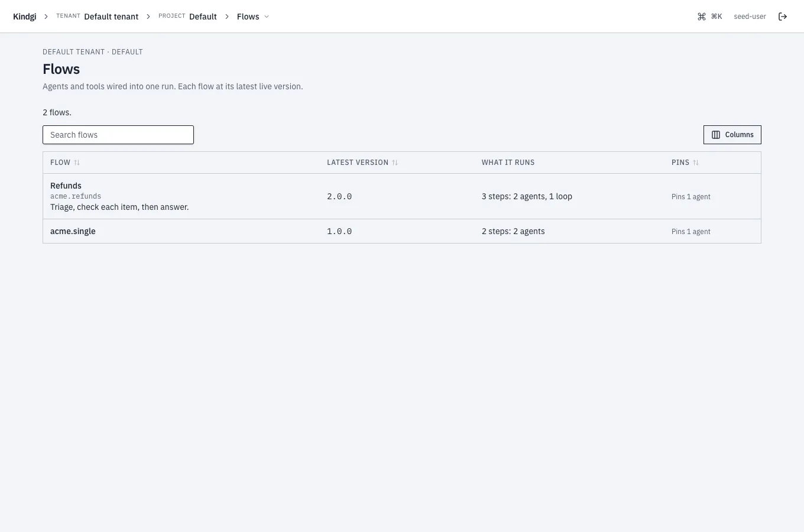Image resolution: width=804 pixels, height=532 pixels.
Task: Click the logout icon in top bar
Action: (x=783, y=17)
